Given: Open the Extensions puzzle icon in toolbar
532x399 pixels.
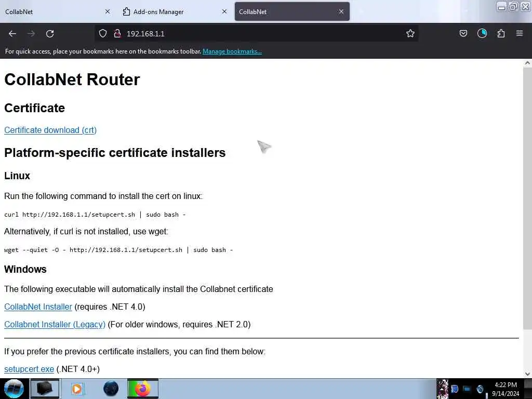Looking at the screenshot, I should tap(501, 33).
